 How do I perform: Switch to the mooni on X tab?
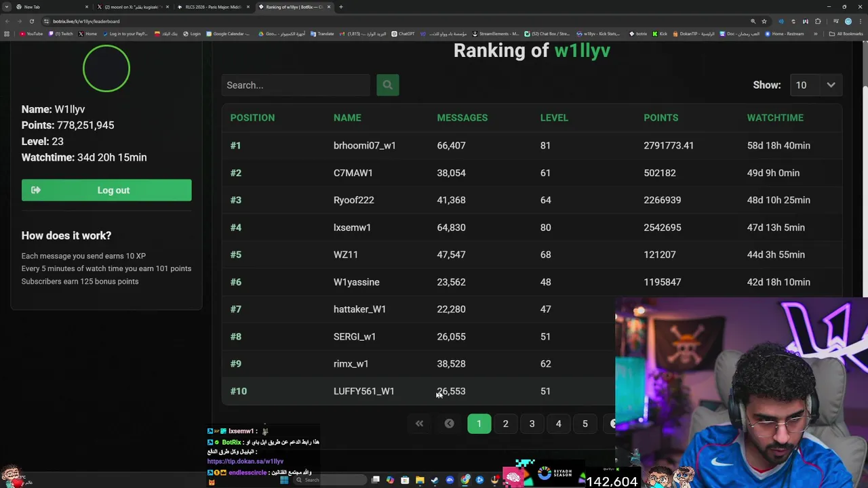point(132,7)
